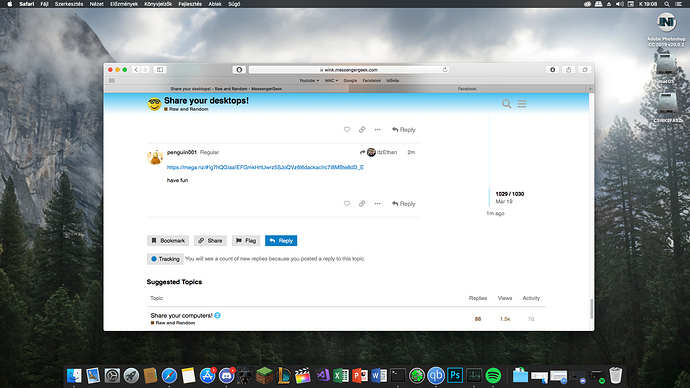Toggle the Safari sidebar button

pyautogui.click(x=160, y=70)
